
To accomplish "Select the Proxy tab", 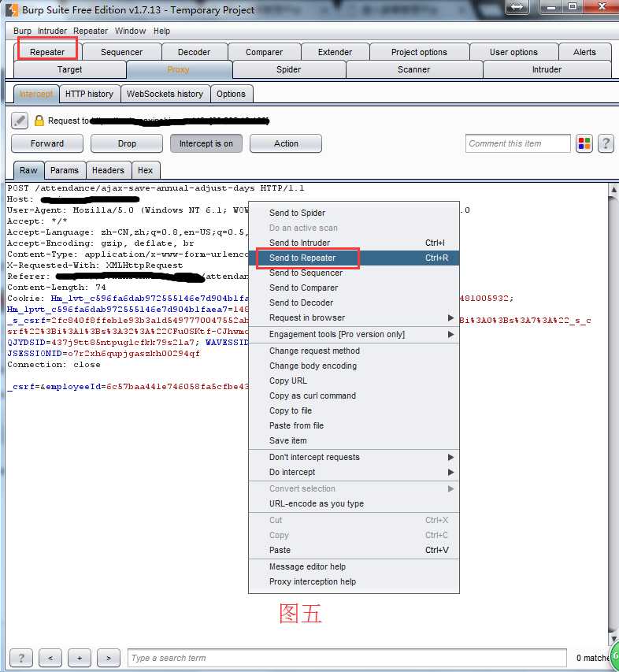I will click(x=179, y=69).
